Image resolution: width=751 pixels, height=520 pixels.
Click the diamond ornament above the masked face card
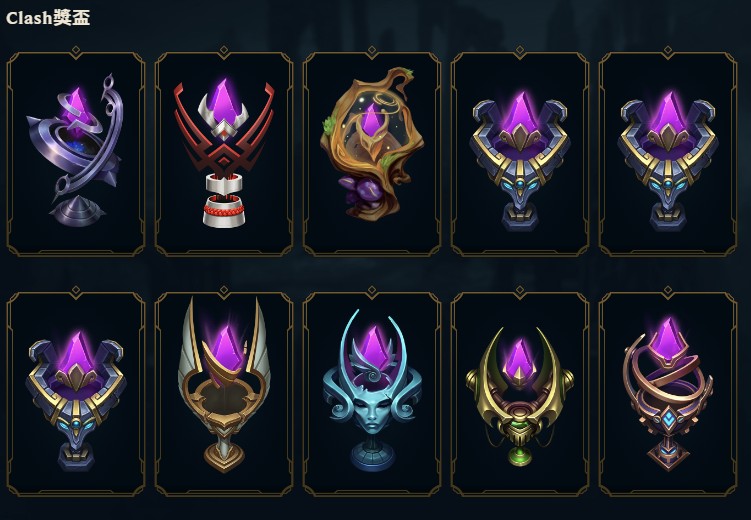[x=372, y=290]
